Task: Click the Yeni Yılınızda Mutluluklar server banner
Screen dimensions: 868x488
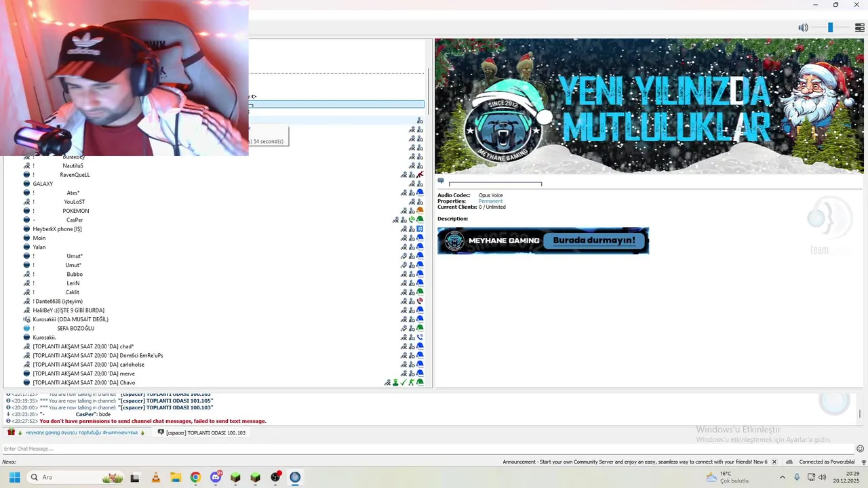Action: 649,106
